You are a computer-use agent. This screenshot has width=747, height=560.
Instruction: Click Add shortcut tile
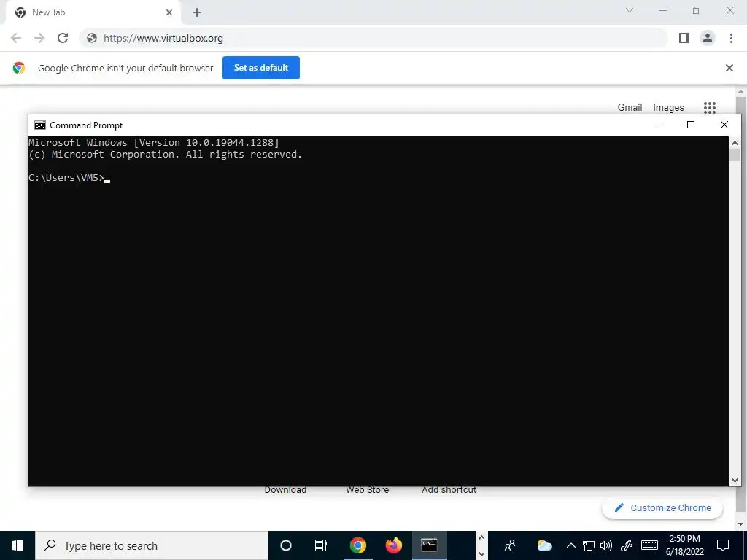[x=449, y=490]
